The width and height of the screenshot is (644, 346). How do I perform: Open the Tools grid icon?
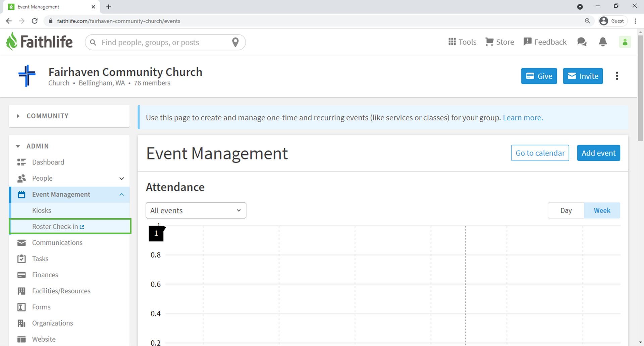(452, 42)
